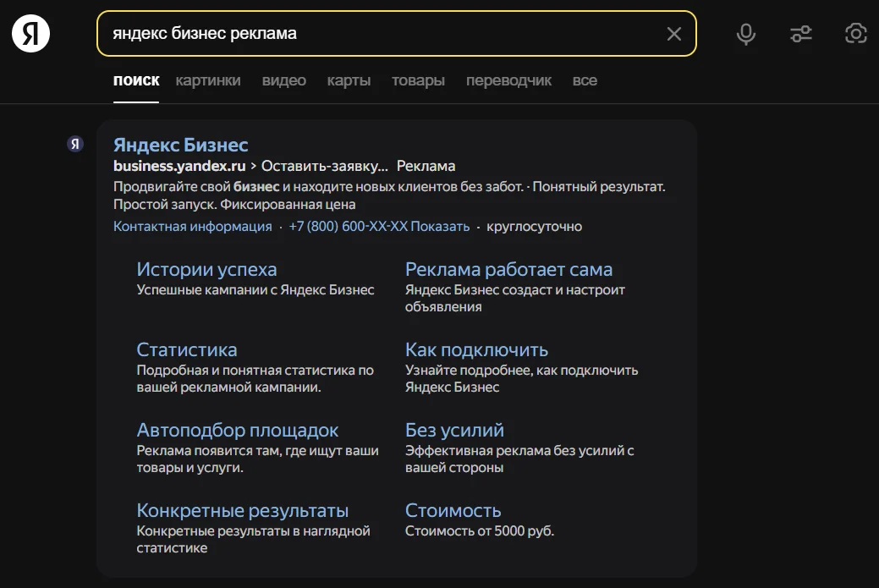Reveal the phone number via Показать
The image size is (879, 588).
[441, 226]
